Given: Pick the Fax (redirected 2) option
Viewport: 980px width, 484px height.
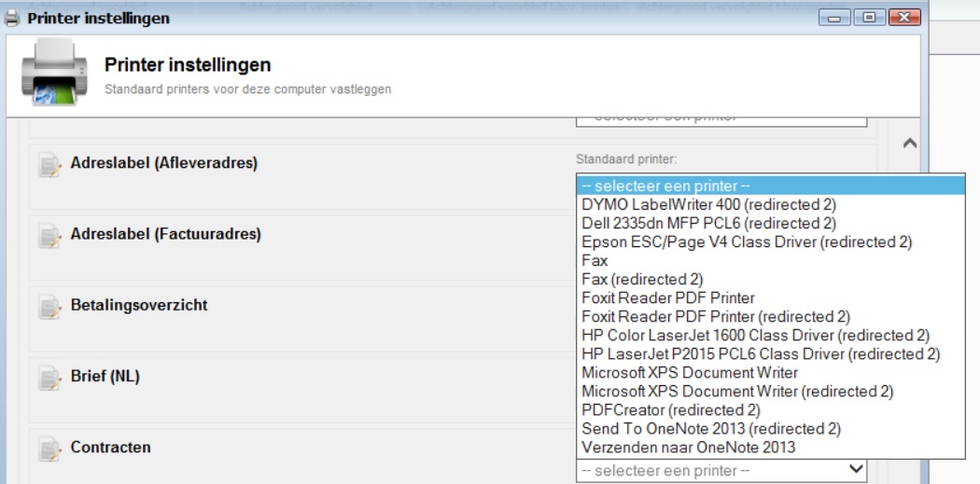Looking at the screenshot, I should (642, 279).
